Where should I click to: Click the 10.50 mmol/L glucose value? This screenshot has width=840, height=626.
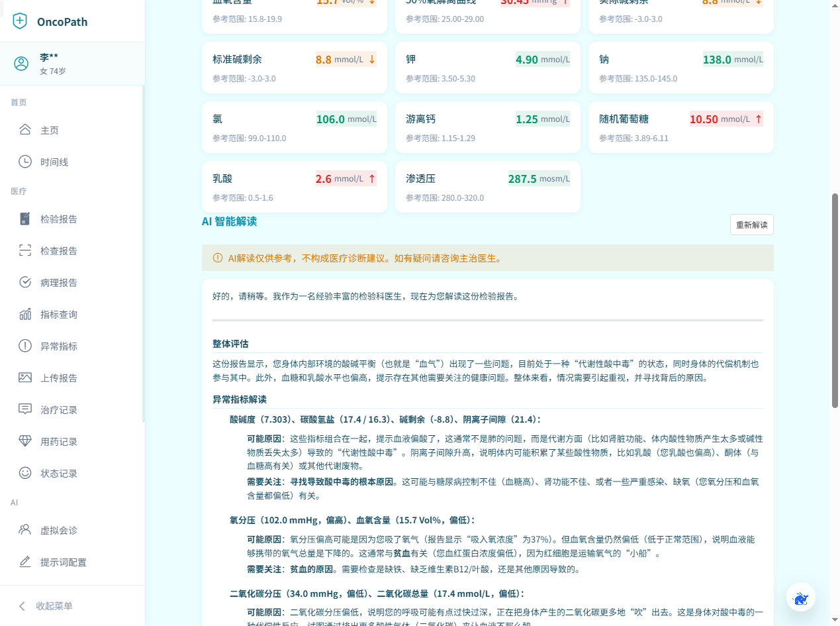726,119
